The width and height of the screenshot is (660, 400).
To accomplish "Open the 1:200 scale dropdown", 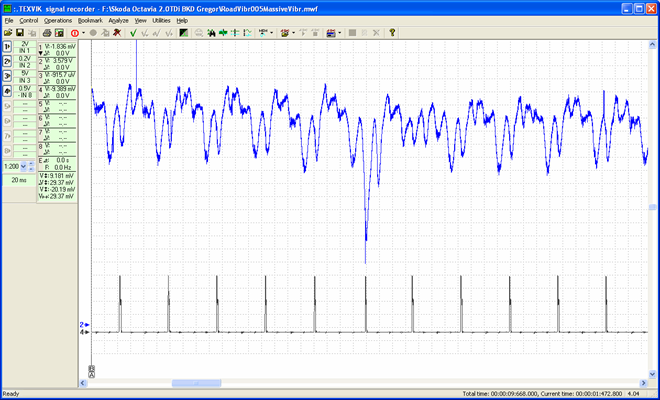I will [23, 166].
